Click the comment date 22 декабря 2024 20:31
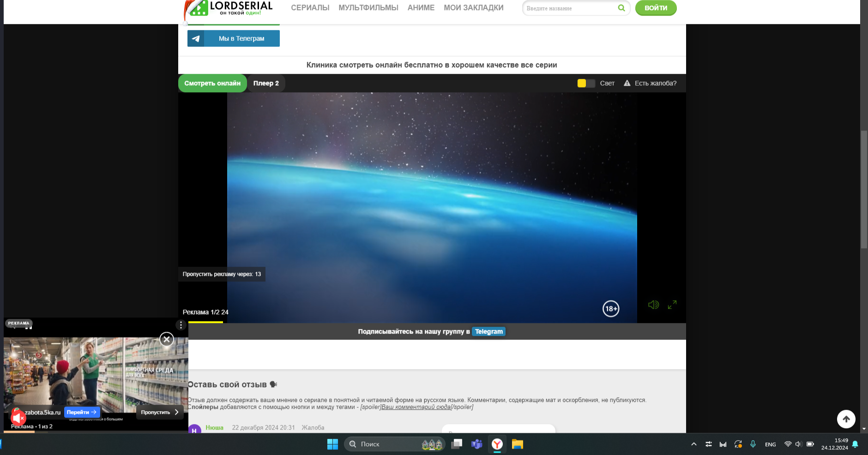 pos(263,427)
